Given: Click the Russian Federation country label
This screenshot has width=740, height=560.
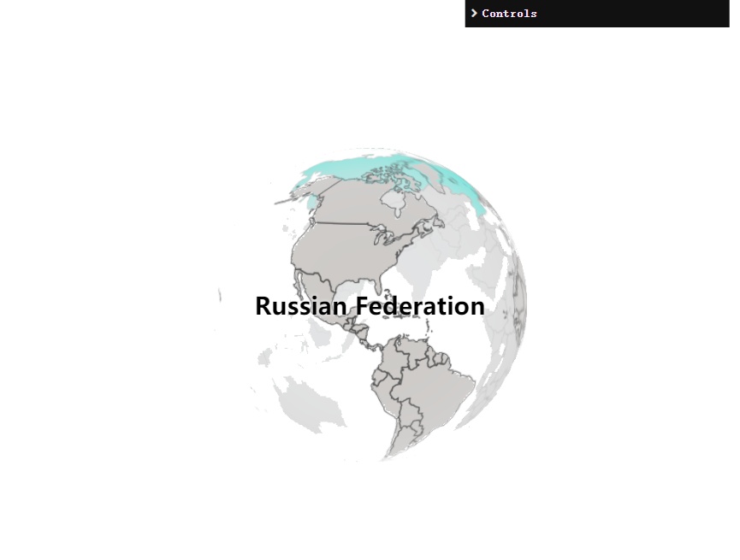Looking at the screenshot, I should pos(370,306).
